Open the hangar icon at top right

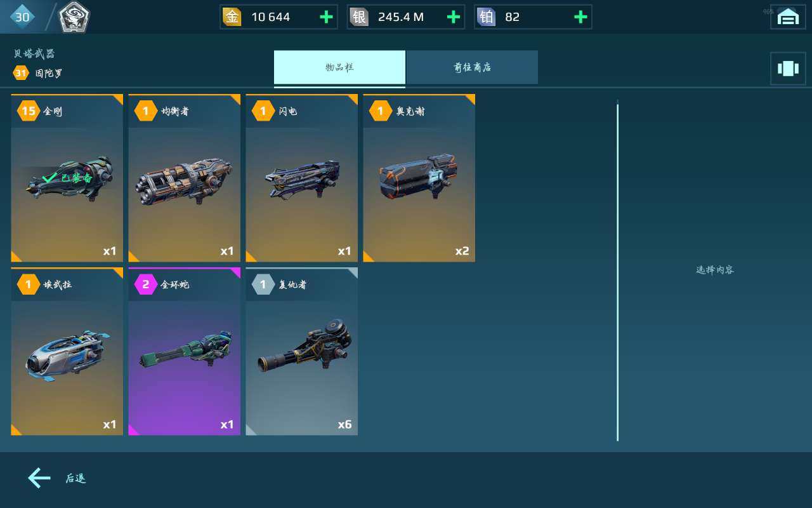788,17
